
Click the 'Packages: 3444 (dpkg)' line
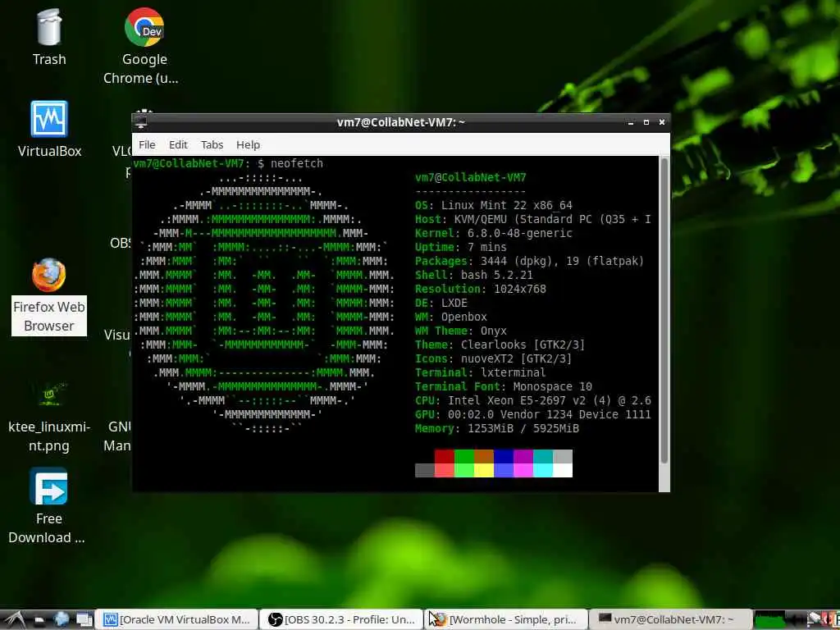tap(529, 261)
